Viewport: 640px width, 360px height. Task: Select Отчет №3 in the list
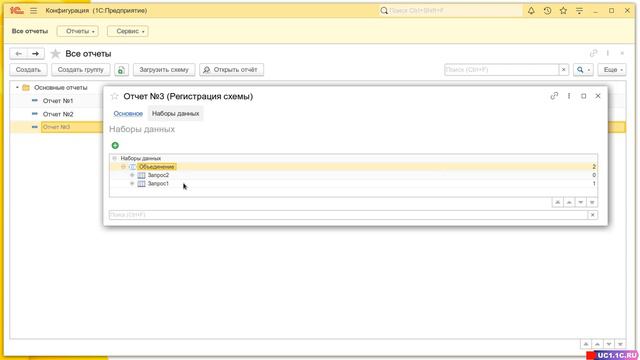point(56,127)
